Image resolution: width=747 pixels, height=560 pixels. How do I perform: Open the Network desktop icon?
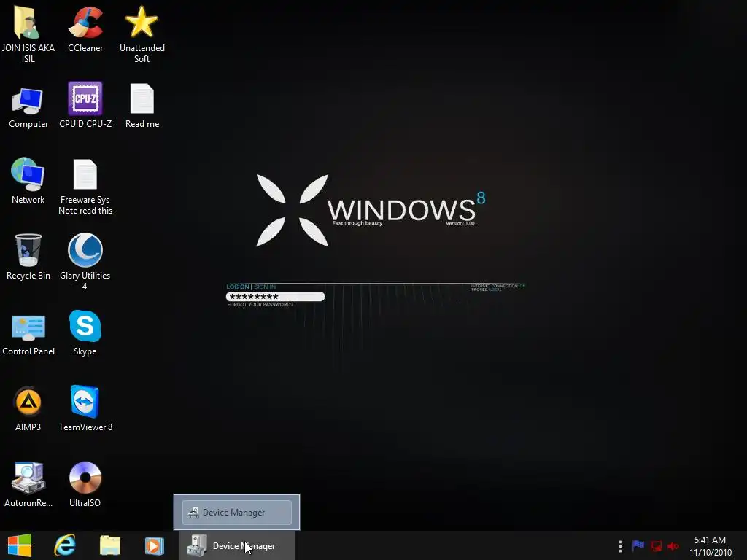click(28, 181)
